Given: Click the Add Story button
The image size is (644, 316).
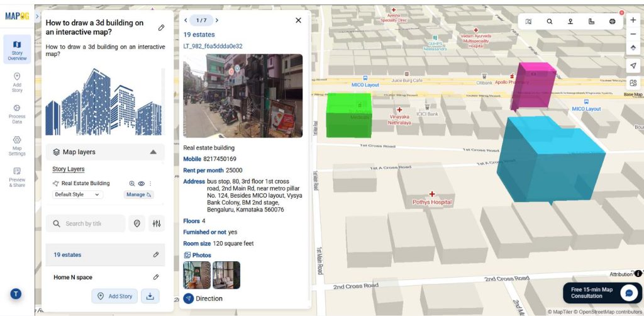Looking at the screenshot, I should pyautogui.click(x=114, y=296).
